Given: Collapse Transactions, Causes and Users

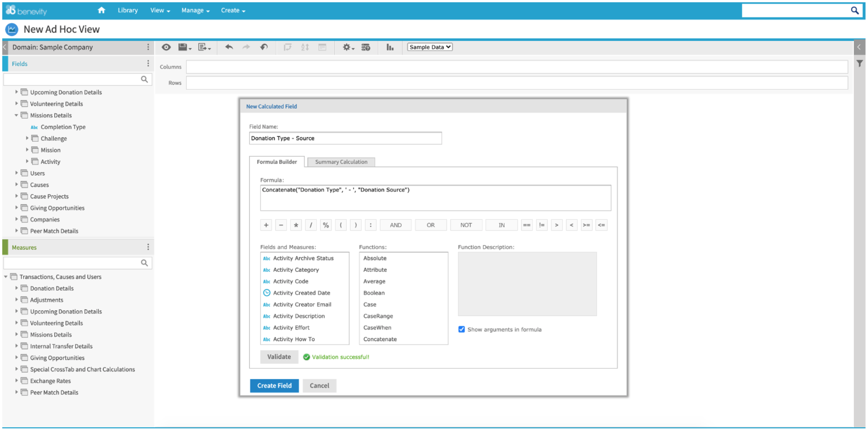Looking at the screenshot, I should [6, 277].
